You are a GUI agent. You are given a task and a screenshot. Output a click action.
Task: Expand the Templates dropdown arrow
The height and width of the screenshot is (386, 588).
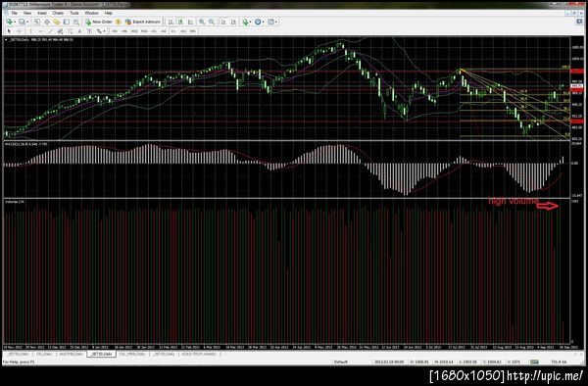[x=276, y=22]
